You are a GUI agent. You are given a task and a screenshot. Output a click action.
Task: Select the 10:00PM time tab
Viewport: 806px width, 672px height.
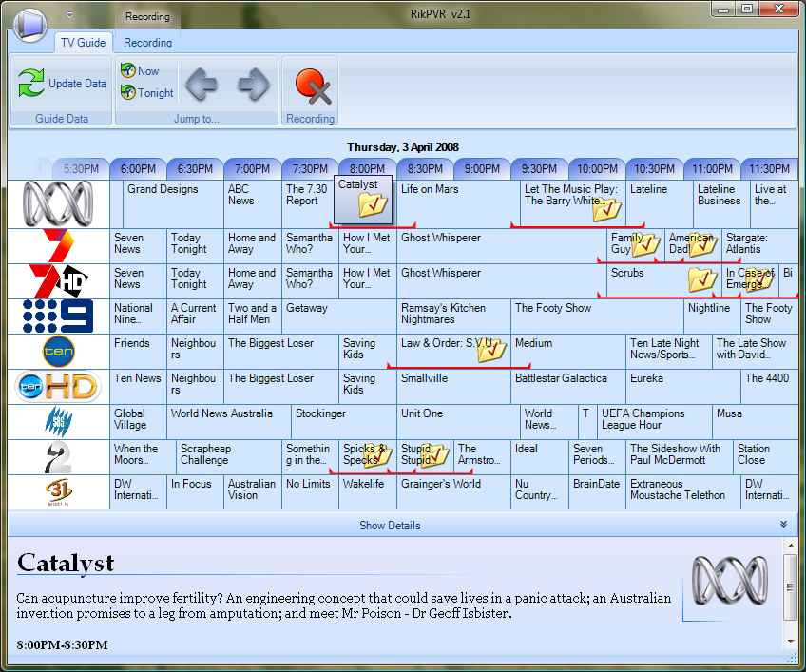point(597,168)
